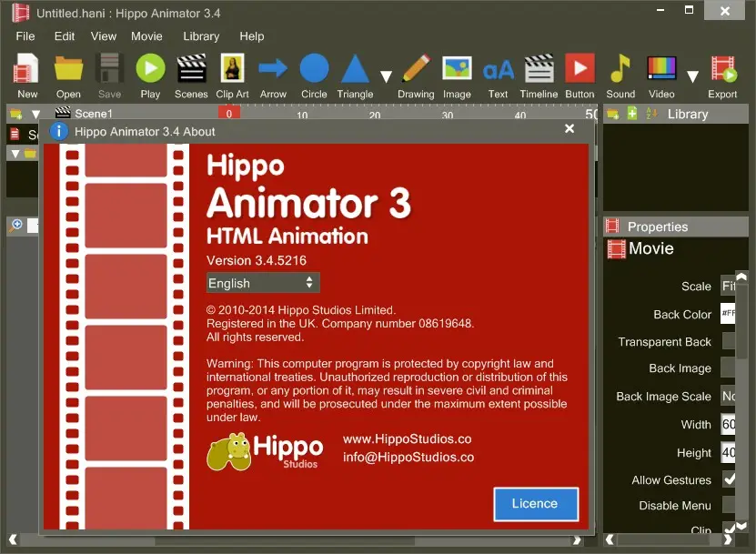Open the Scale property dropdown

tap(728, 286)
